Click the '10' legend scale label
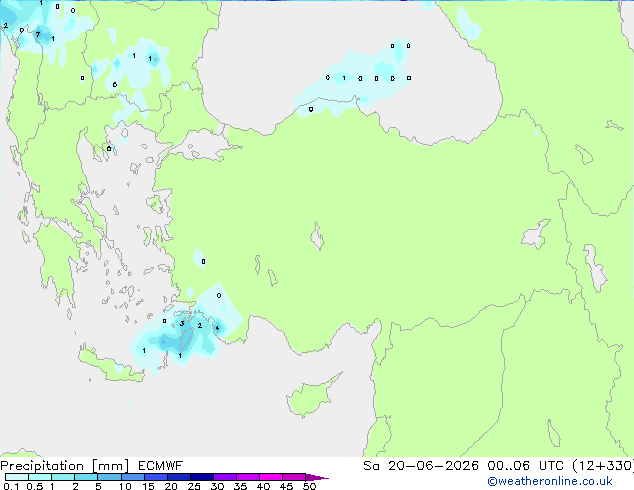634x490 pixels. (x=125, y=486)
